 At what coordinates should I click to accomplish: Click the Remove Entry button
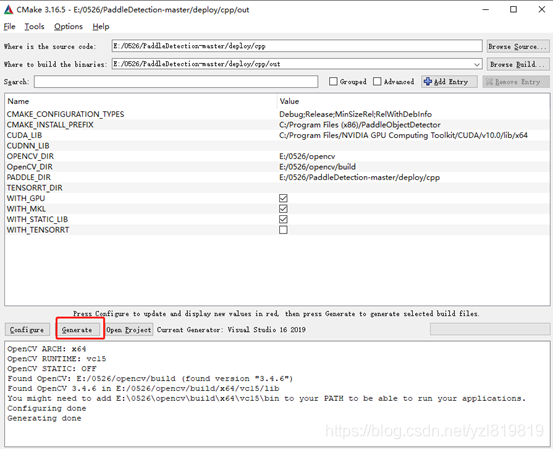tap(516, 81)
